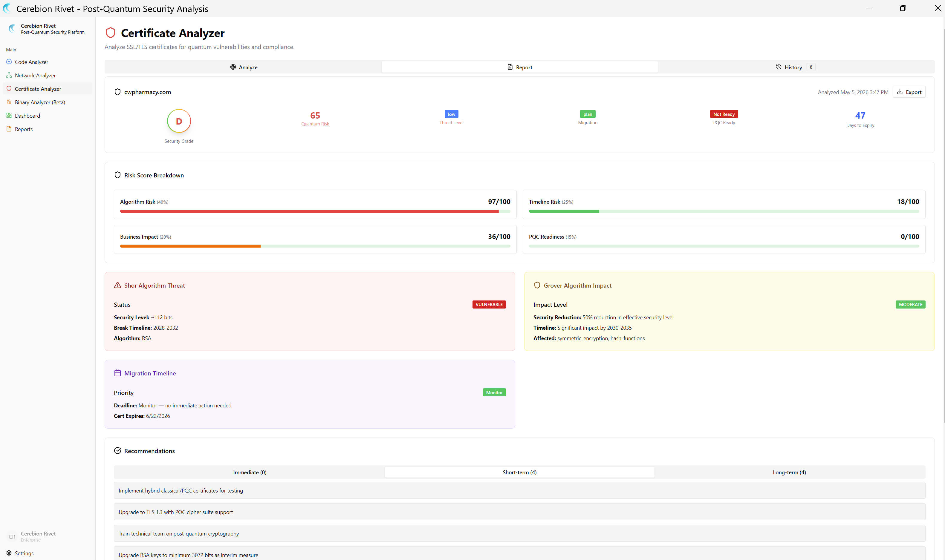Screen dimensions: 945x560
Task: Open the Analyze tab
Action: (x=244, y=67)
